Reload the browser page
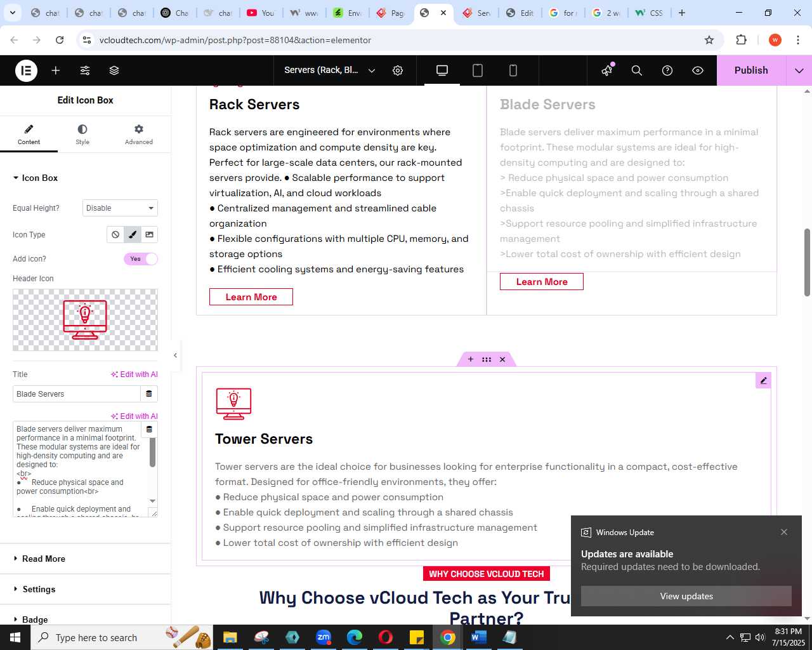This screenshot has height=650, width=812. coord(60,40)
